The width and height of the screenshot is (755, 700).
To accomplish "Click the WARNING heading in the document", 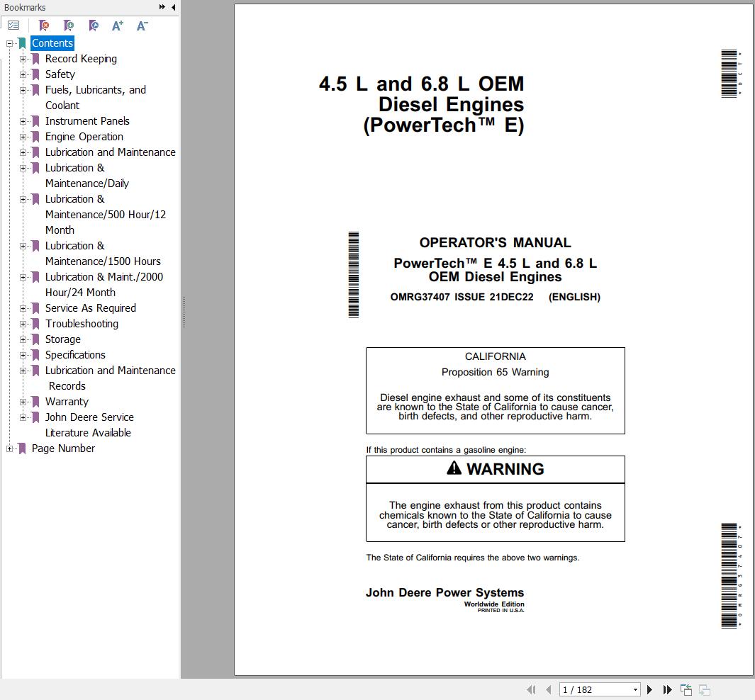I will (x=496, y=468).
